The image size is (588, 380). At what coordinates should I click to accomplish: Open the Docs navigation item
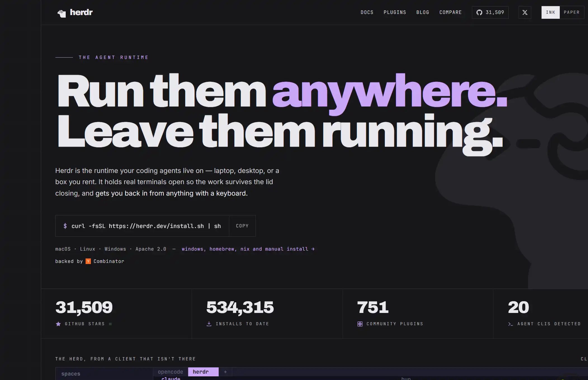(367, 12)
